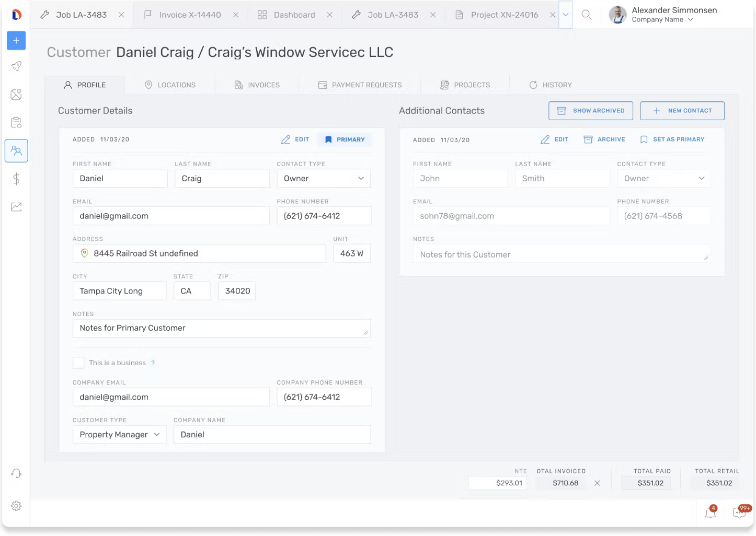Image resolution: width=756 pixels, height=536 pixels.
Task: Click the State field CA
Action: point(192,291)
